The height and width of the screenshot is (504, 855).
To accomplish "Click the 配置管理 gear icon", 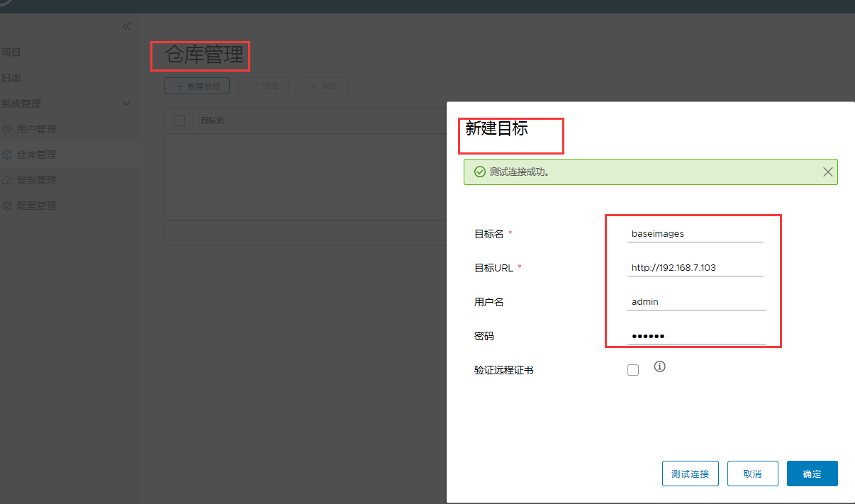I will (6, 206).
